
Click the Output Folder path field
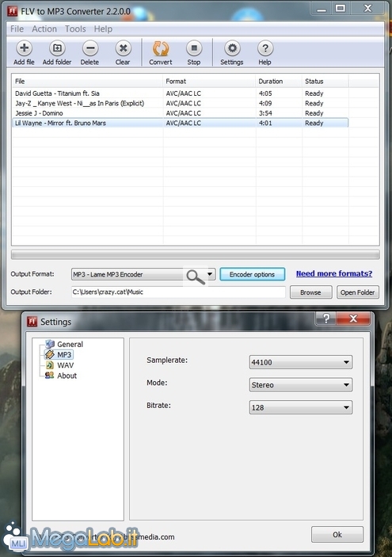(x=178, y=292)
